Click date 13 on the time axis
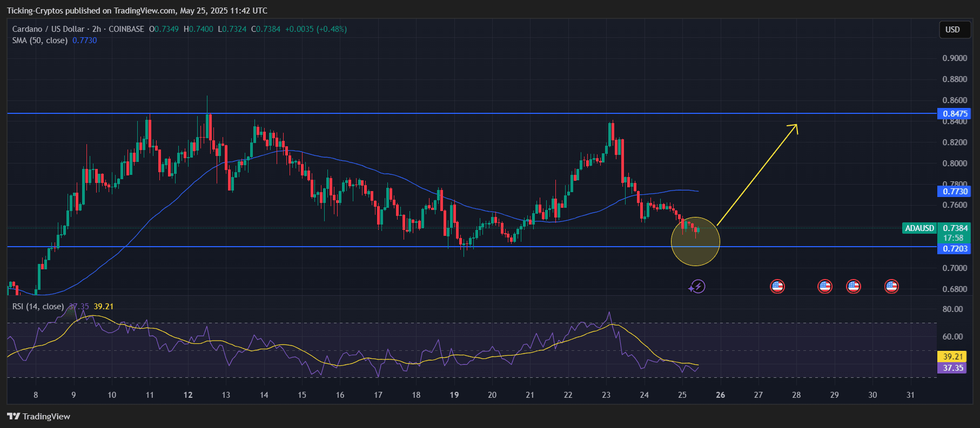 click(x=226, y=395)
